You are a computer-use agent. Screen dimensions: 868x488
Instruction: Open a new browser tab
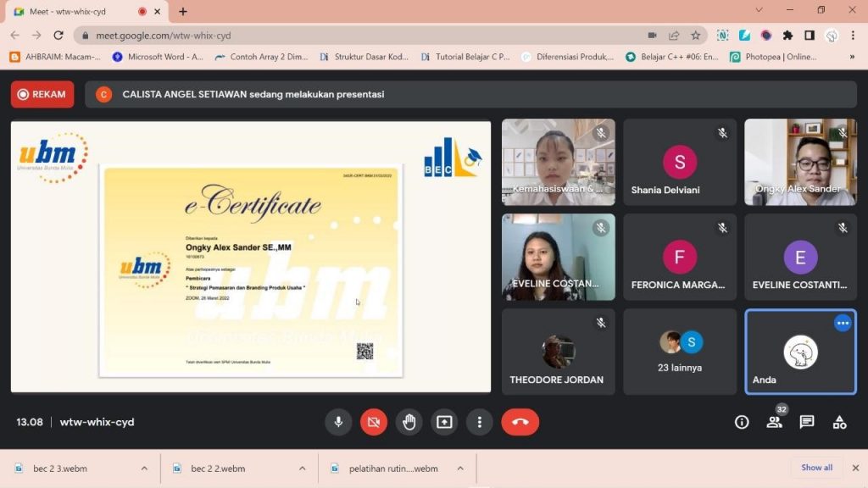point(183,12)
